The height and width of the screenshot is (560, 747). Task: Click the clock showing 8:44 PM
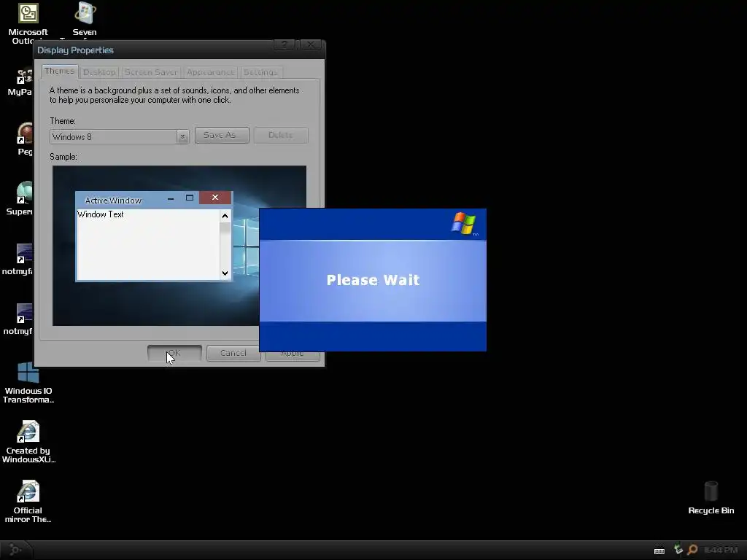click(x=720, y=550)
